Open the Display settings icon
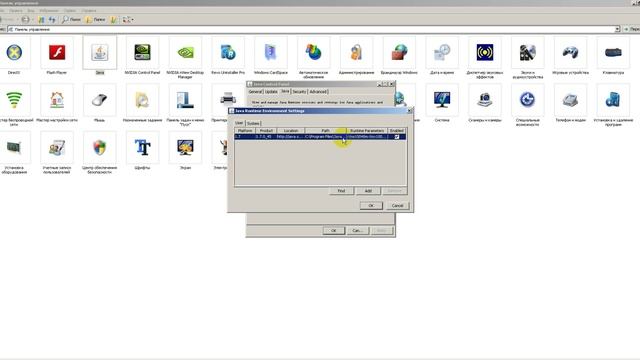The width and height of the screenshot is (640, 360). pos(185,148)
